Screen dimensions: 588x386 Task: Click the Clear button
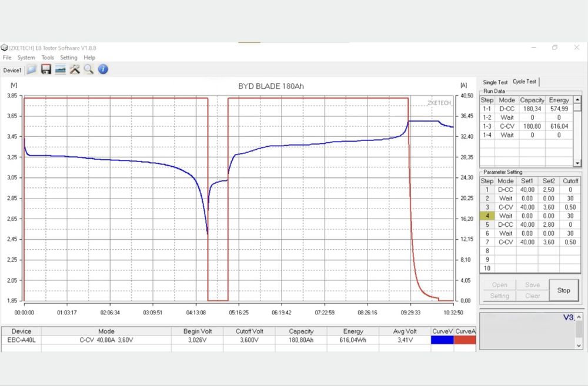(533, 296)
